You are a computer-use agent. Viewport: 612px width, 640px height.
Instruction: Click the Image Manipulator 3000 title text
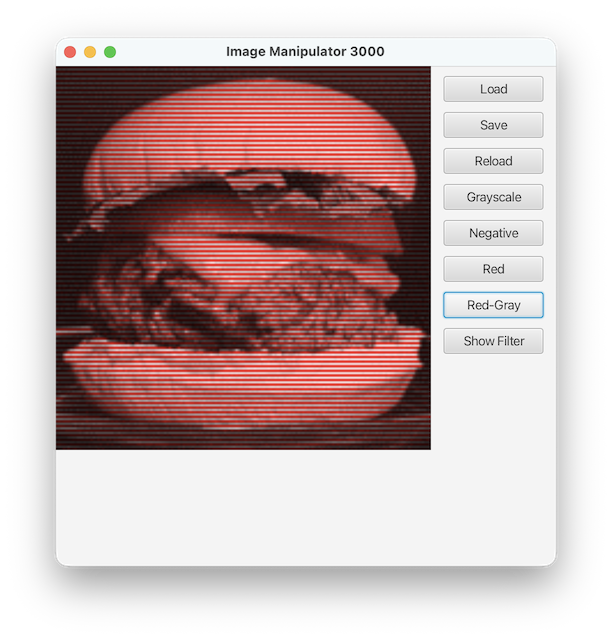click(305, 52)
